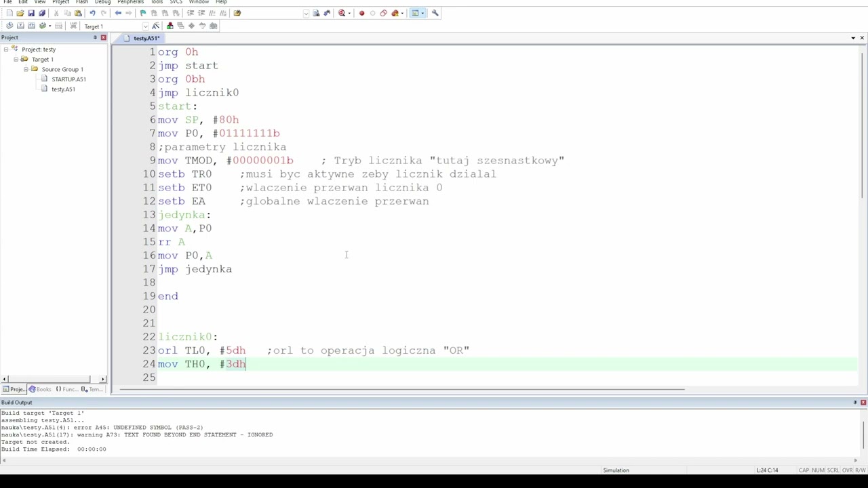Save the current file icon
The image size is (868, 488).
pos(31,13)
